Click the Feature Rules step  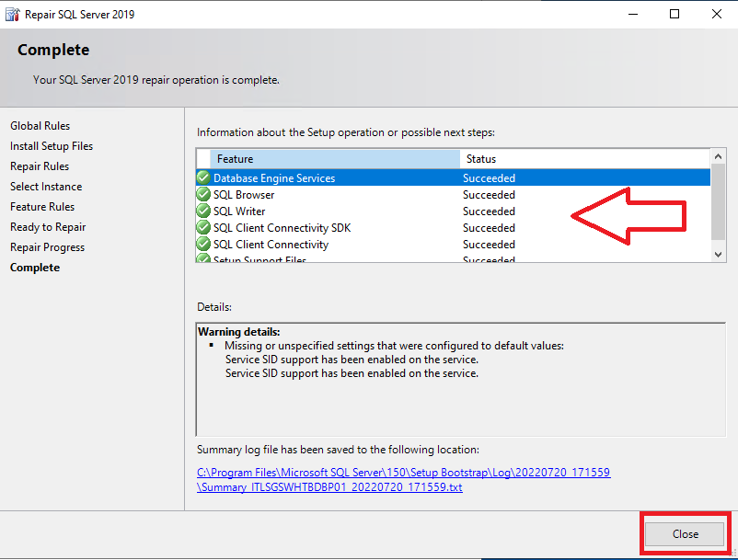(42, 207)
